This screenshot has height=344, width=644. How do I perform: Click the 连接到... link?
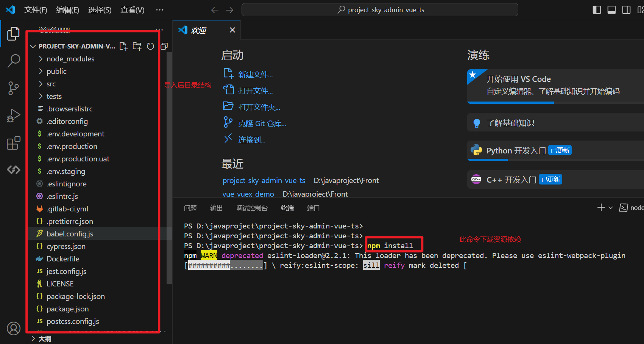[x=252, y=140]
